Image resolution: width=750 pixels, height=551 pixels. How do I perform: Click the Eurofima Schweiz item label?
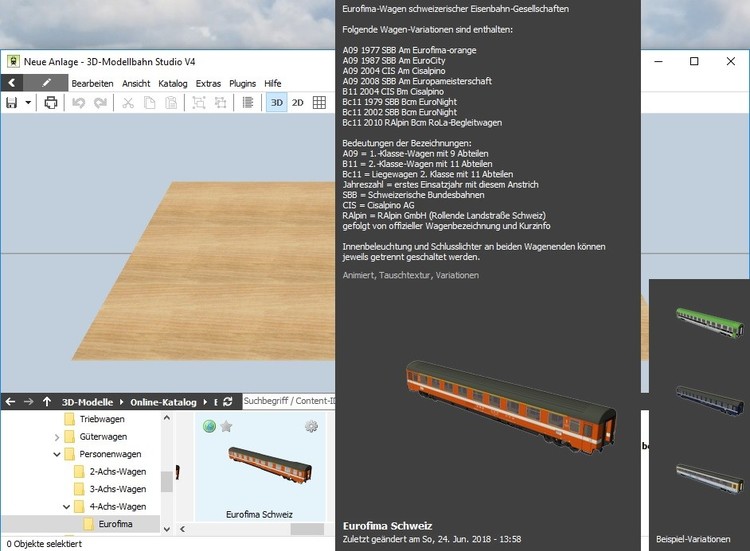(259, 515)
